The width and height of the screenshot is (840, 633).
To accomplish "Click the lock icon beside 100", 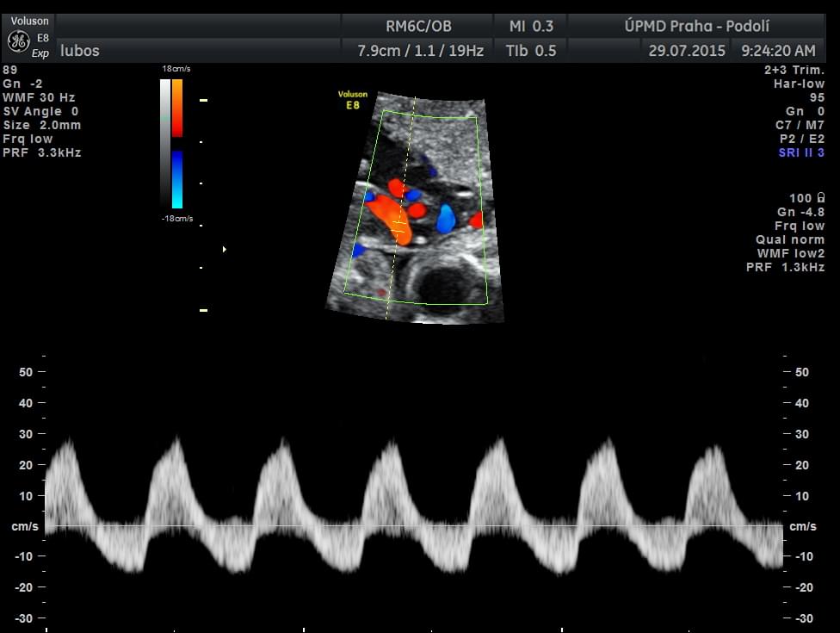I will [821, 198].
